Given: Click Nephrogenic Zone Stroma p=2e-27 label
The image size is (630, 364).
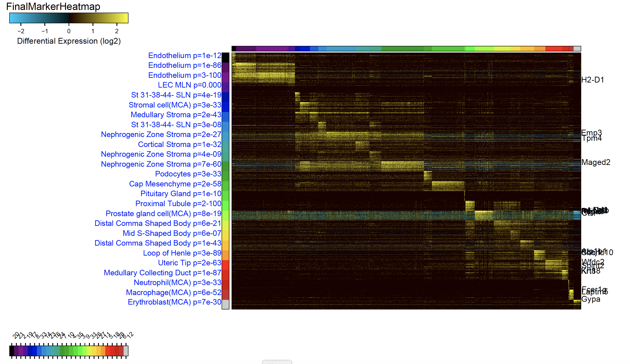Looking at the screenshot, I should [x=161, y=134].
